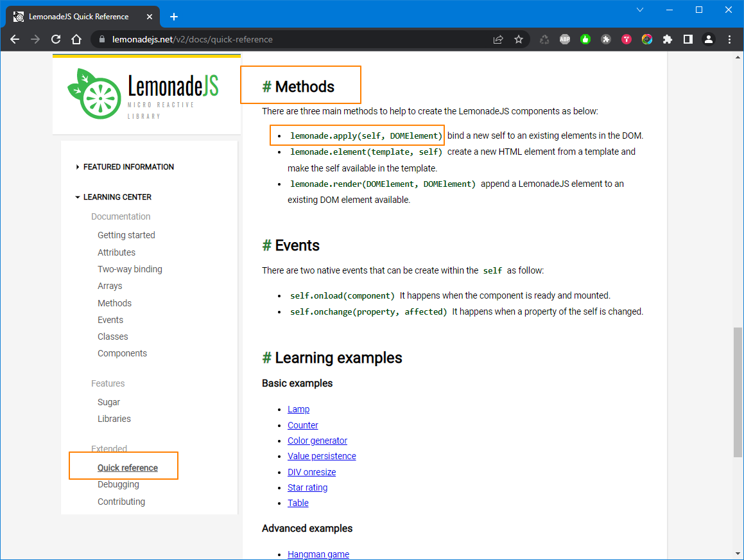Open the Extensions puzzle menu
The height and width of the screenshot is (560, 744).
tap(668, 39)
